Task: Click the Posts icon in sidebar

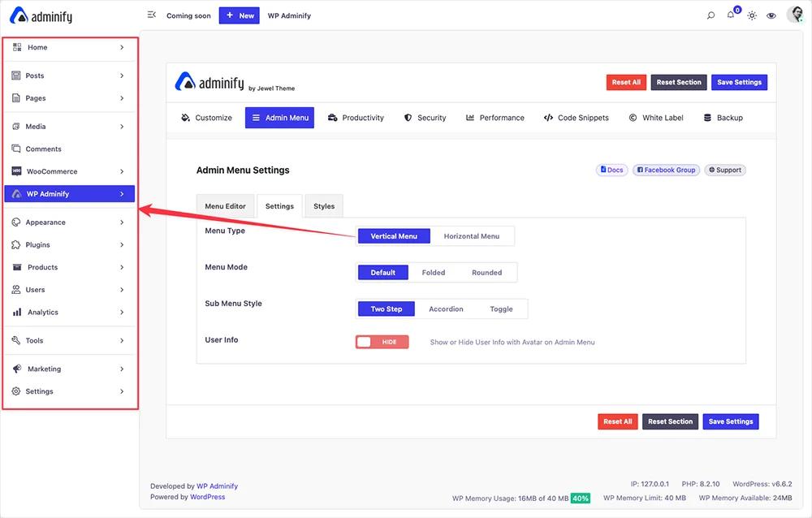Action: pyautogui.click(x=16, y=76)
